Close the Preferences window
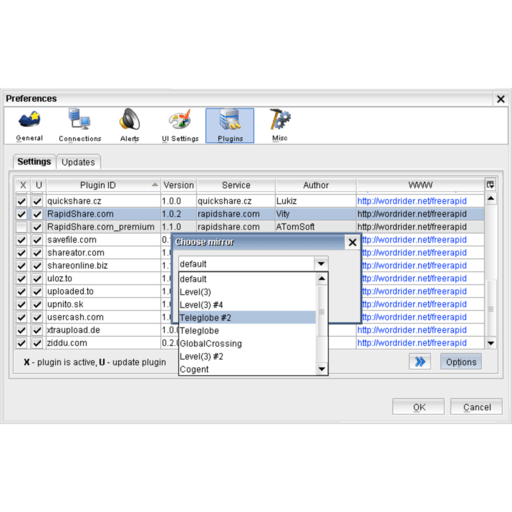Viewport: 512px width, 512px height. point(500,99)
